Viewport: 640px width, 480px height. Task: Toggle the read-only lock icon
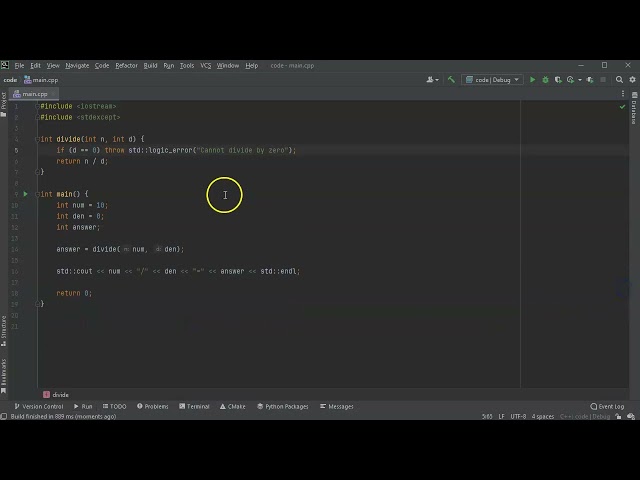[618, 416]
